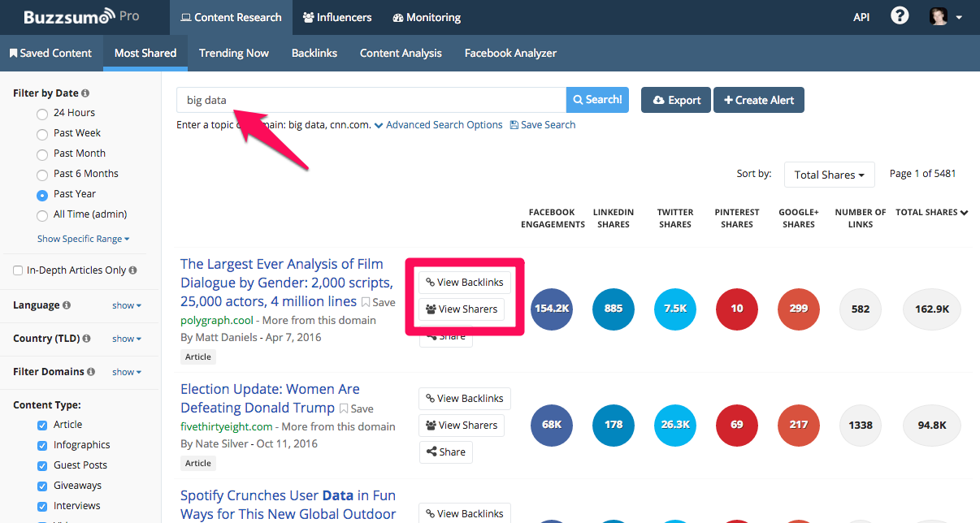The height and width of the screenshot is (523, 980).
Task: Uncheck the Guest Posts content type
Action: [x=42, y=465]
